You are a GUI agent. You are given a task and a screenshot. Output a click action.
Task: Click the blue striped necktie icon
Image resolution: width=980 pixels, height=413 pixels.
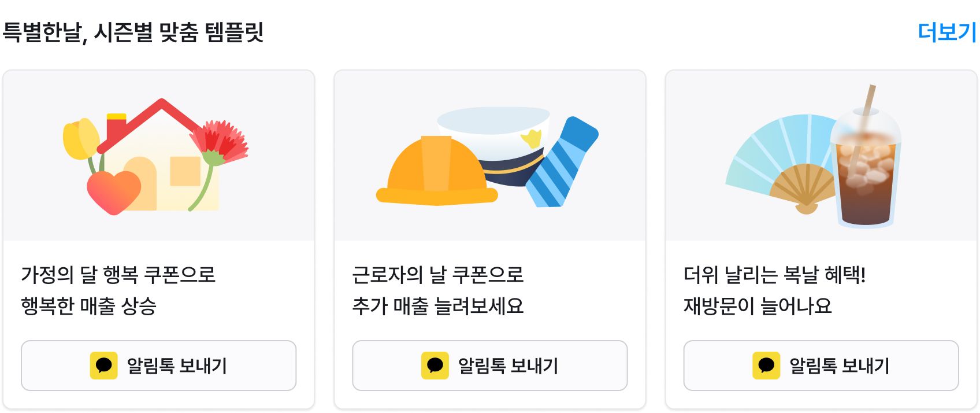pyautogui.click(x=563, y=162)
